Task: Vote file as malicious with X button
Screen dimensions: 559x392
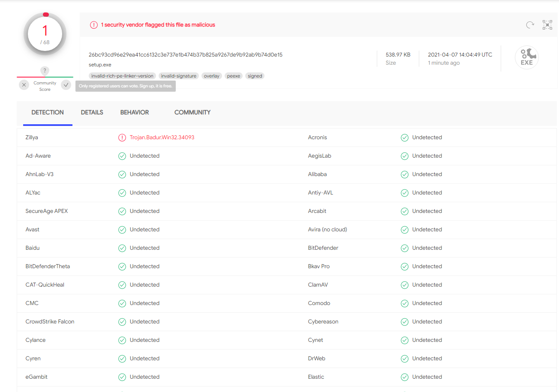Action: click(24, 85)
